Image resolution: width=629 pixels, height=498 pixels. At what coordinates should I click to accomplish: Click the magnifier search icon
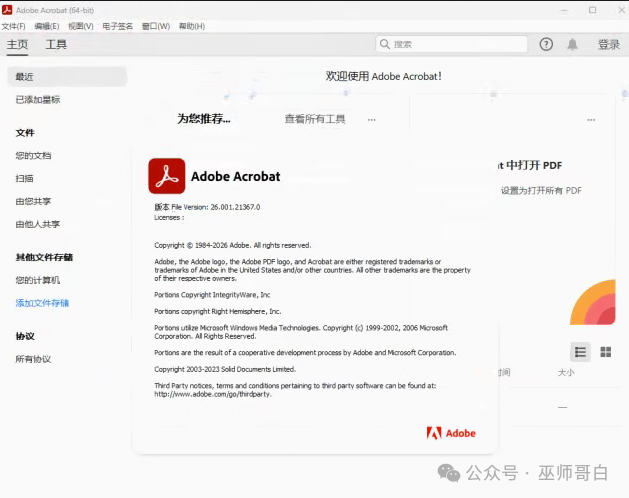pos(385,44)
